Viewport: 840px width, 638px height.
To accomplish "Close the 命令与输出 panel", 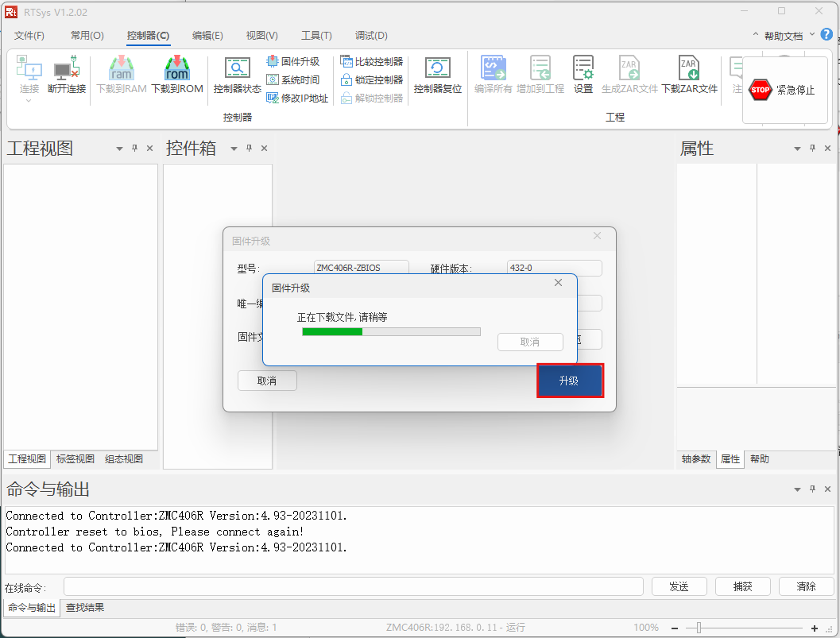I will [x=827, y=489].
